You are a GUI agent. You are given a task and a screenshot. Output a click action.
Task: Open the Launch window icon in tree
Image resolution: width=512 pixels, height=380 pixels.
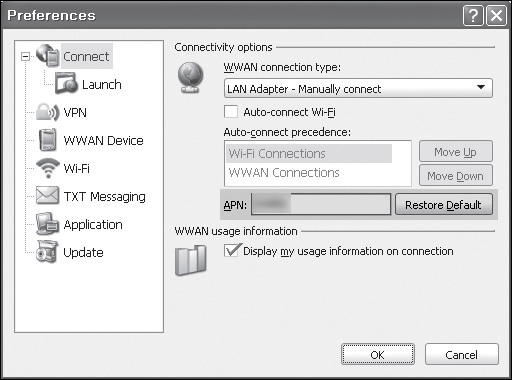click(67, 83)
